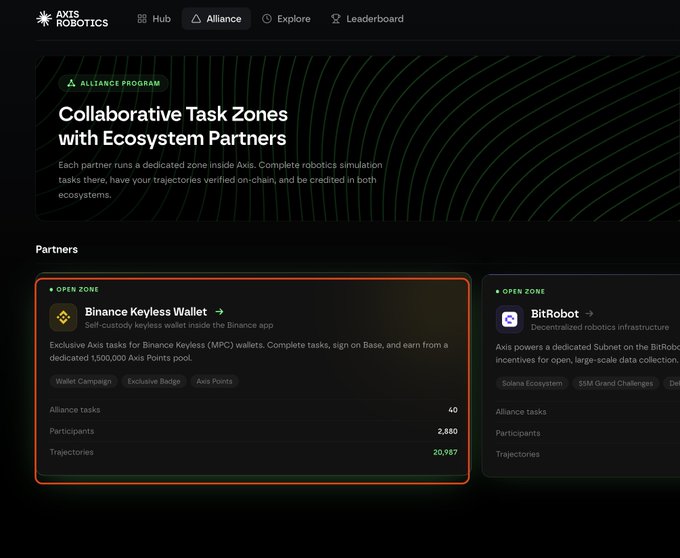The width and height of the screenshot is (680, 558).
Task: Click the Binance card OPEN ZONE label
Action: tap(74, 289)
